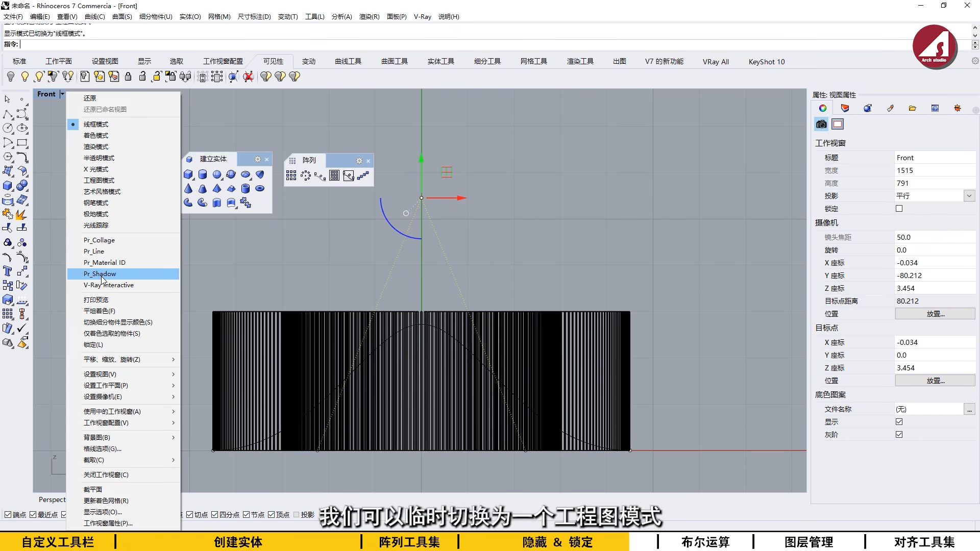Toggle the 灰阶 checkbox
Image resolution: width=980 pixels, height=551 pixels.
899,435
